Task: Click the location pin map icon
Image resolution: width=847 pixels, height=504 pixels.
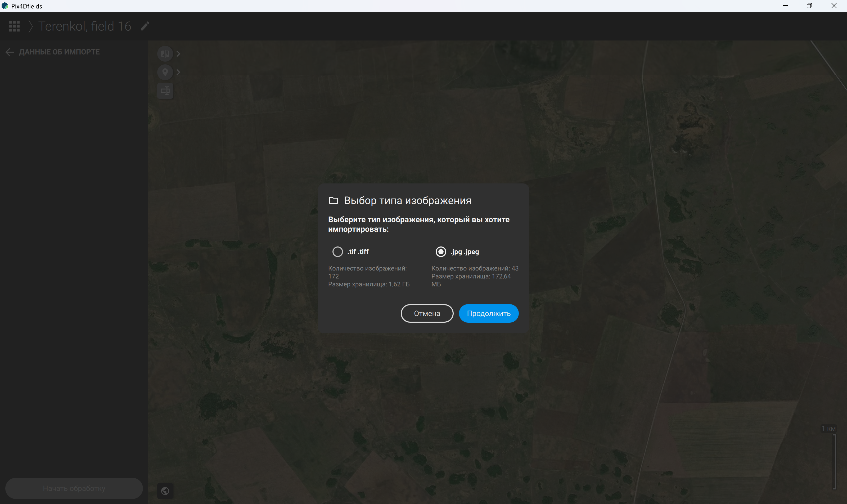Action: (x=165, y=72)
